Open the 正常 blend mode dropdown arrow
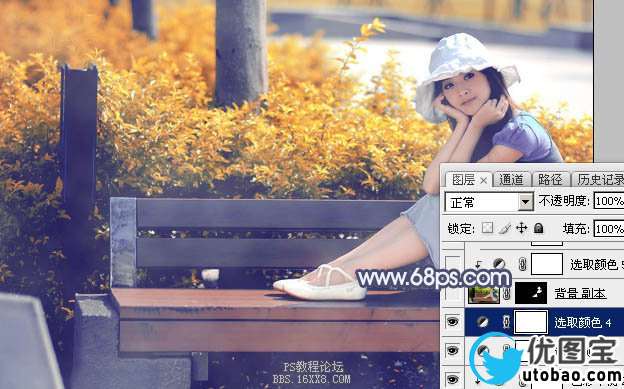The width and height of the screenshot is (624, 389). click(525, 202)
